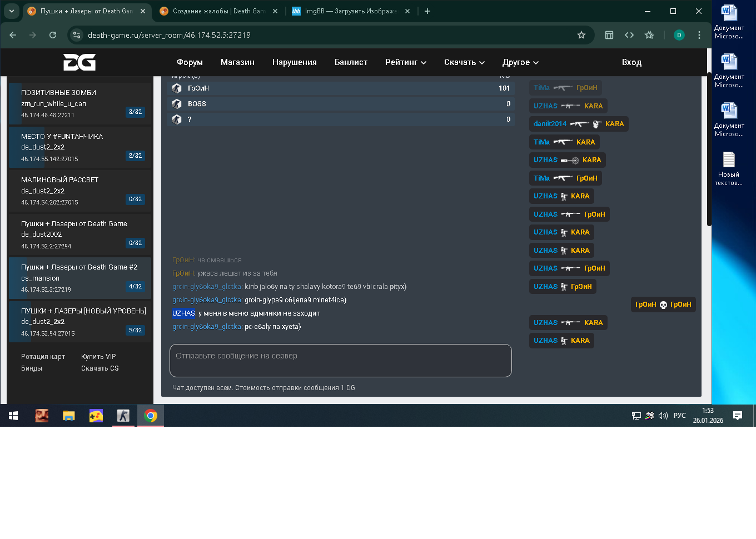This screenshot has width=756, height=539.
Task: Close the ImgBB browser tab
Action: (x=407, y=11)
